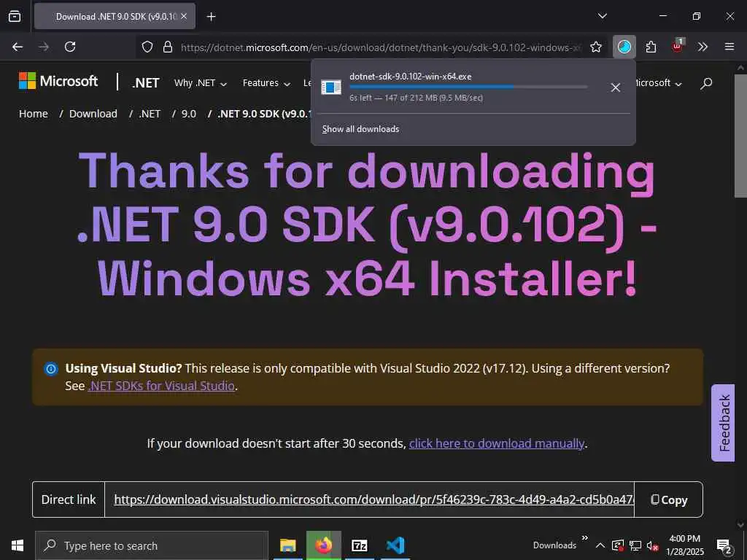Go to Home breadcrumb
Viewport: 747px width, 560px height.
click(x=34, y=114)
